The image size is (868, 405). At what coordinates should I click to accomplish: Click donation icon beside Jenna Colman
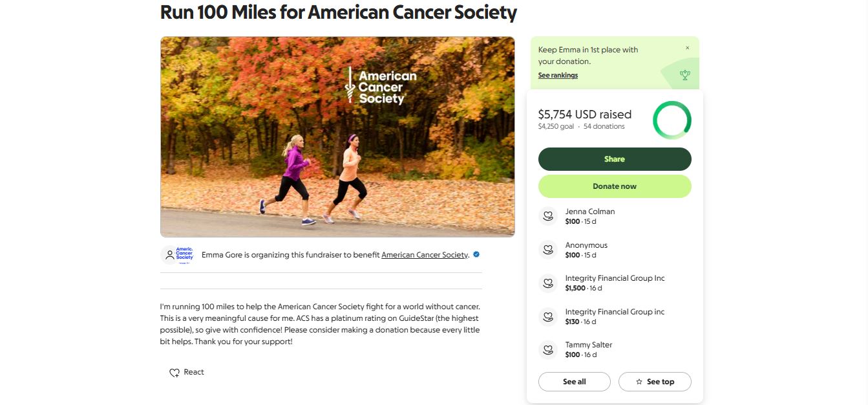(x=548, y=216)
